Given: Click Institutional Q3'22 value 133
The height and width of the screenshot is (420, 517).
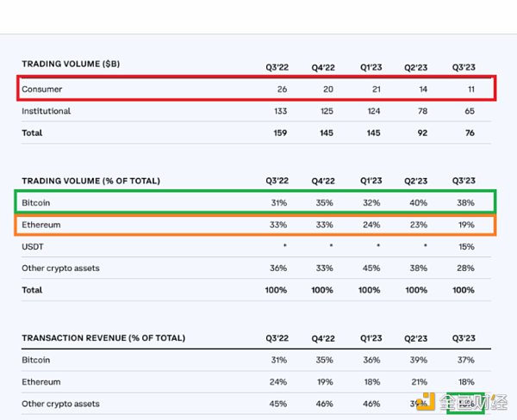Looking at the screenshot, I should tap(280, 111).
